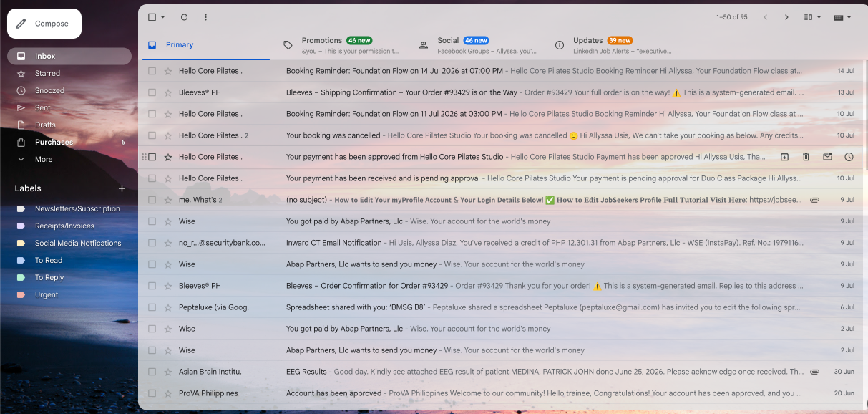The height and width of the screenshot is (414, 868).
Task: Select EEG Results email checkbox
Action: (x=152, y=372)
